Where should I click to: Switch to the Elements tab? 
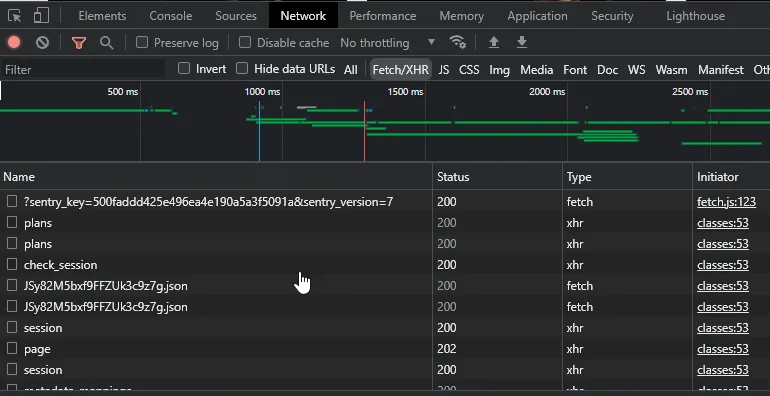coord(102,16)
